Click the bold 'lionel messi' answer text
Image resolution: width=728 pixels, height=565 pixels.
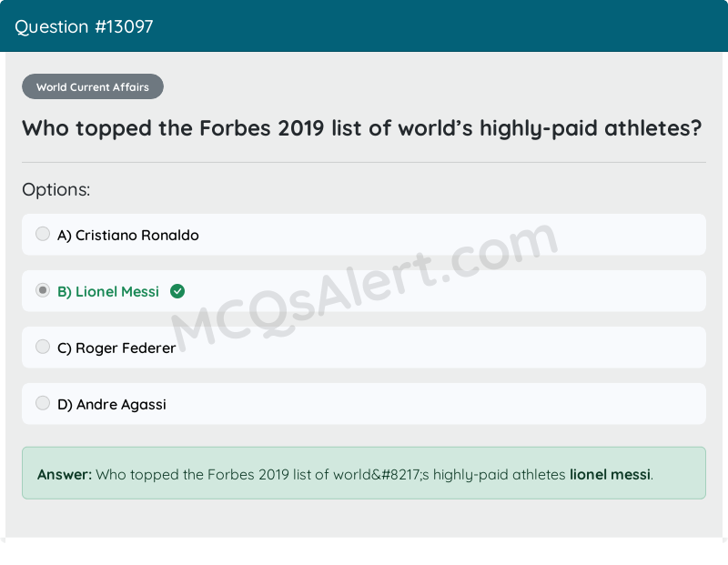610,474
